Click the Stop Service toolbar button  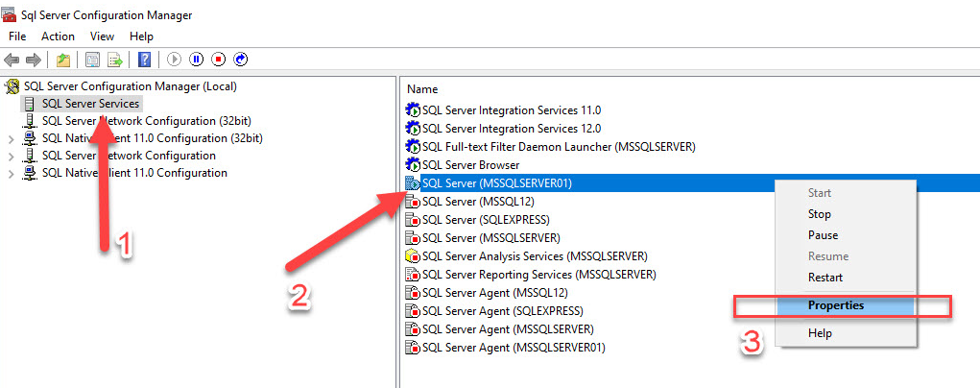[218, 60]
